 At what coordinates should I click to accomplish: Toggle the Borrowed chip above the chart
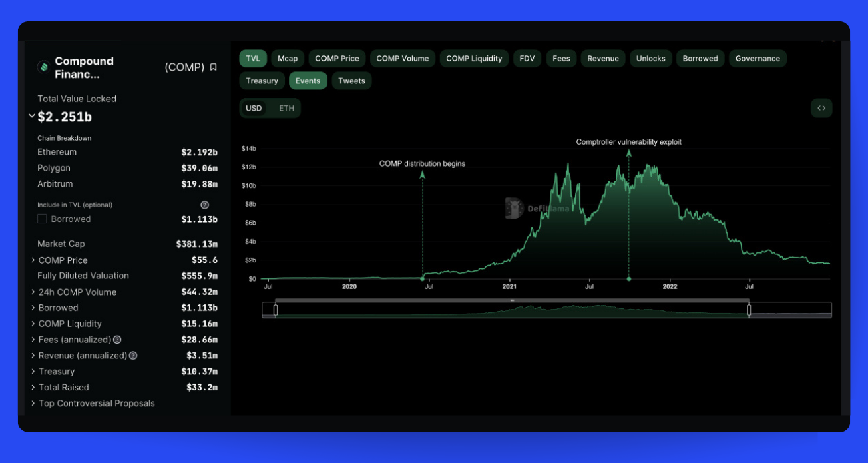[700, 59]
